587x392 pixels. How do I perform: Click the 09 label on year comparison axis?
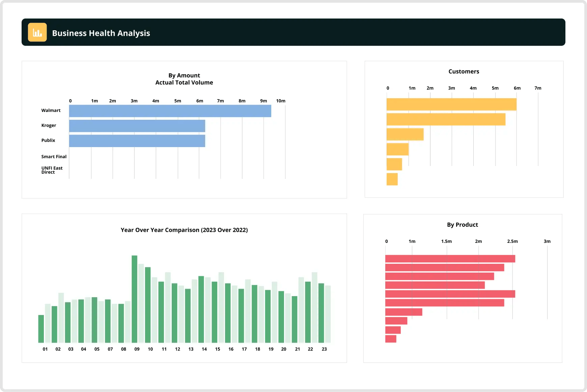pos(137,349)
